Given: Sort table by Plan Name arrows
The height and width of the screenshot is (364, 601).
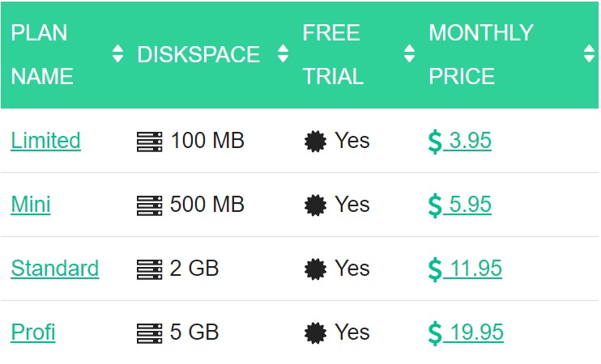Looking at the screenshot, I should (118, 54).
